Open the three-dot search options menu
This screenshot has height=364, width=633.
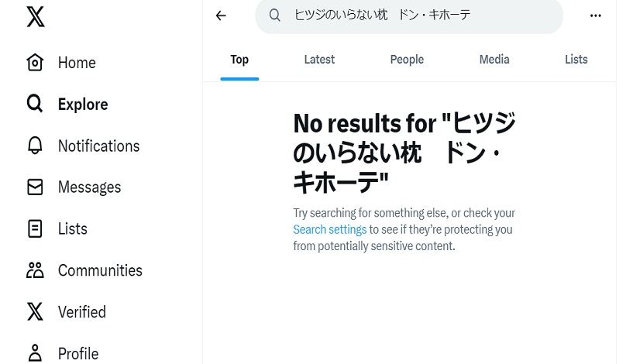pos(595,15)
